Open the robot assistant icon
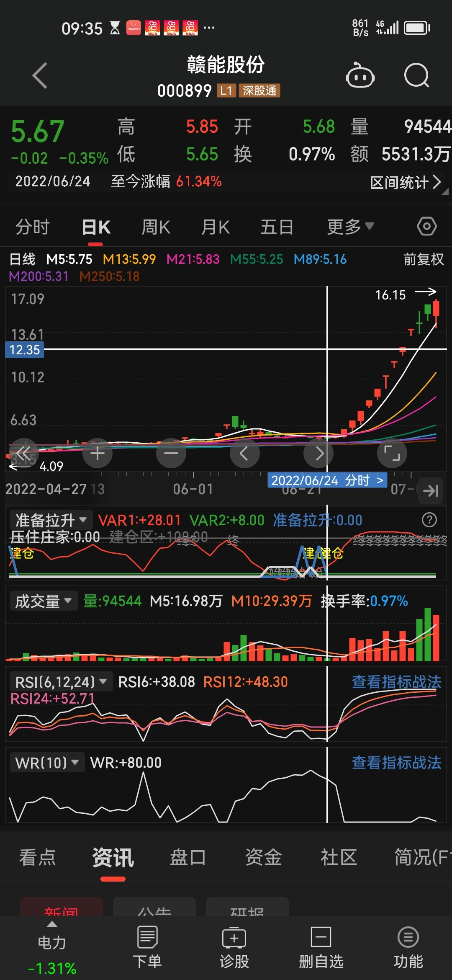This screenshot has height=980, width=452. click(x=360, y=75)
